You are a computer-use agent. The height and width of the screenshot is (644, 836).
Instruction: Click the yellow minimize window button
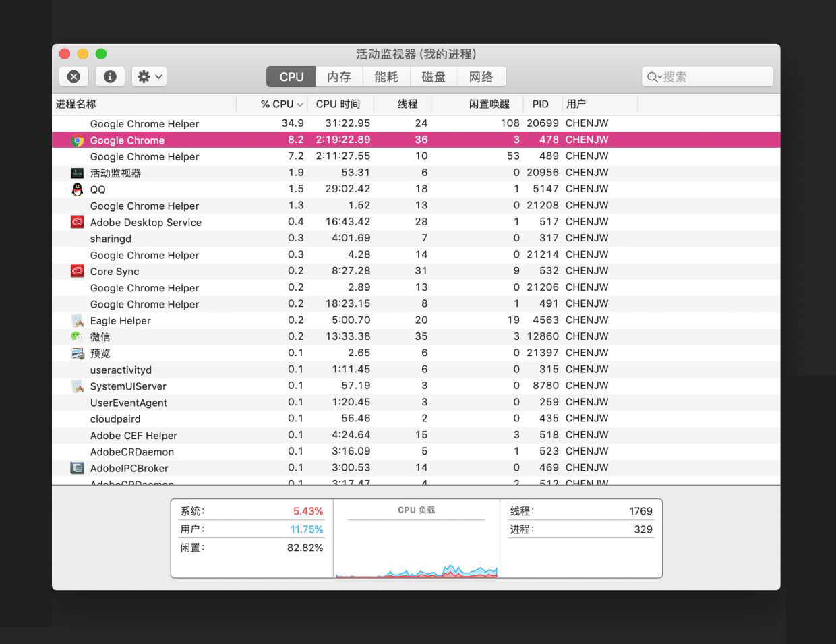click(x=83, y=54)
